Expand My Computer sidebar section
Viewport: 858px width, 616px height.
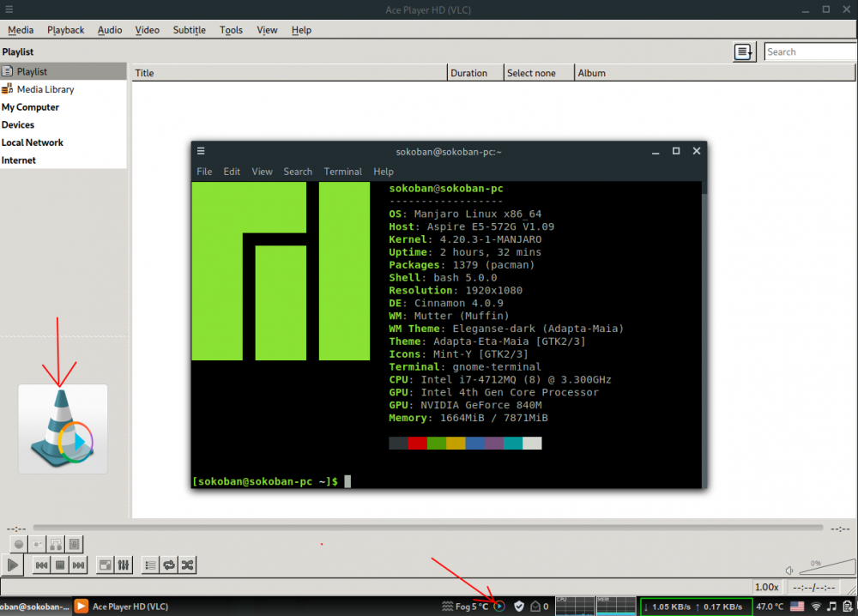tap(31, 107)
